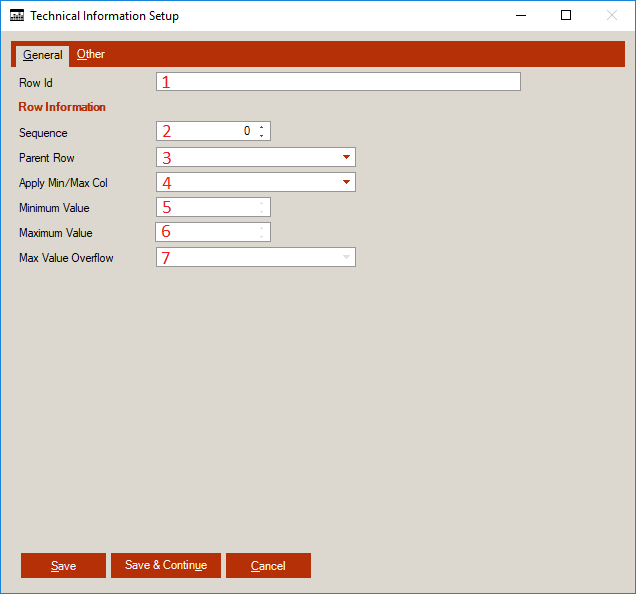Click the Maximum Value field
Image resolution: width=636 pixels, height=594 pixels.
[207, 232]
